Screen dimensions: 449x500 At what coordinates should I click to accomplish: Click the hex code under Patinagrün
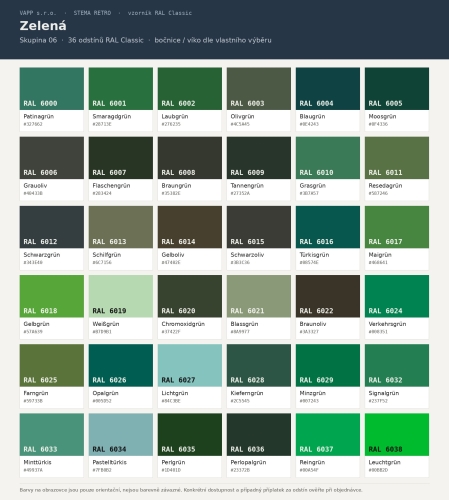click(33, 124)
